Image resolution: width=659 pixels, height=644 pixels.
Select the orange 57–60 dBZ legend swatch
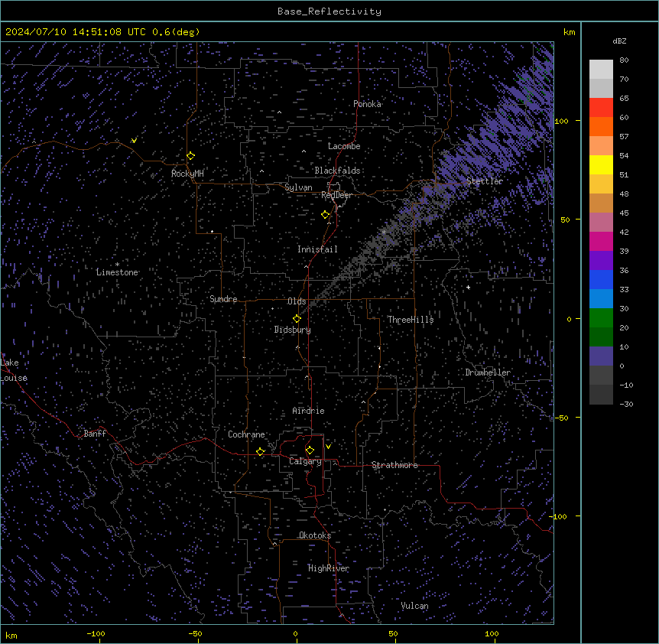point(601,126)
